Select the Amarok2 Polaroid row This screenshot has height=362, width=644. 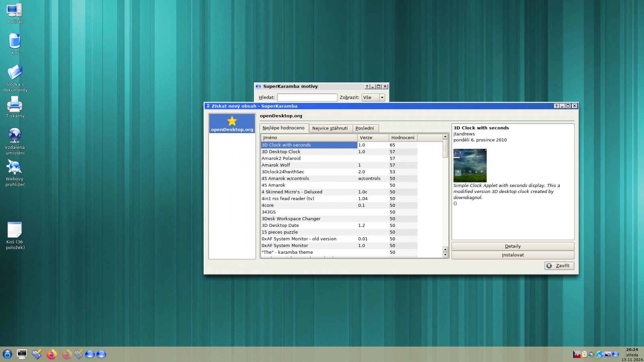coord(339,158)
